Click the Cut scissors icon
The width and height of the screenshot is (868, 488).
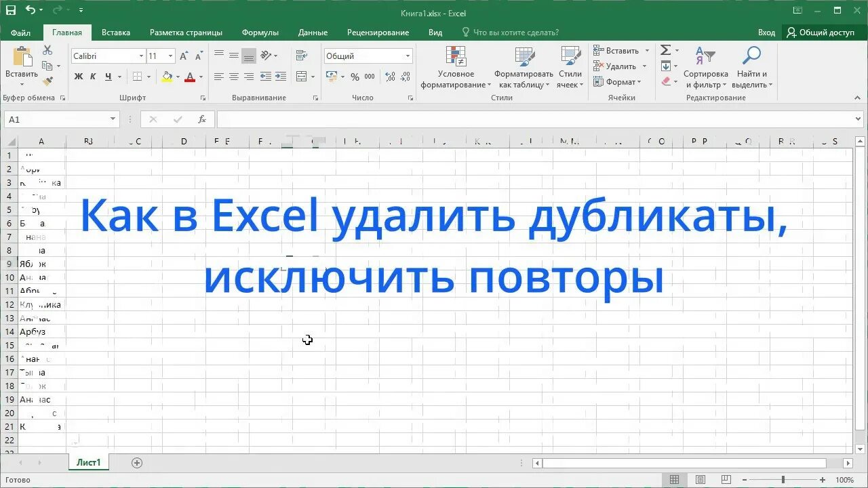(47, 50)
